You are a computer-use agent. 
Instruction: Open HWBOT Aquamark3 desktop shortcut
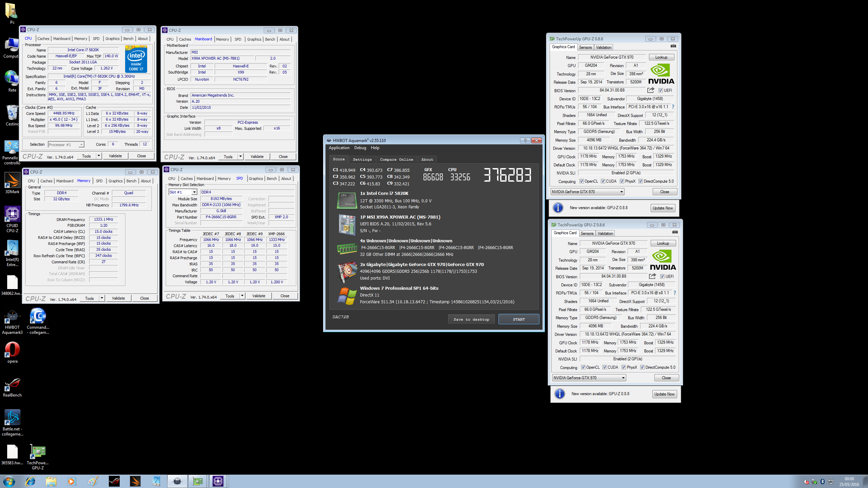click(12, 322)
